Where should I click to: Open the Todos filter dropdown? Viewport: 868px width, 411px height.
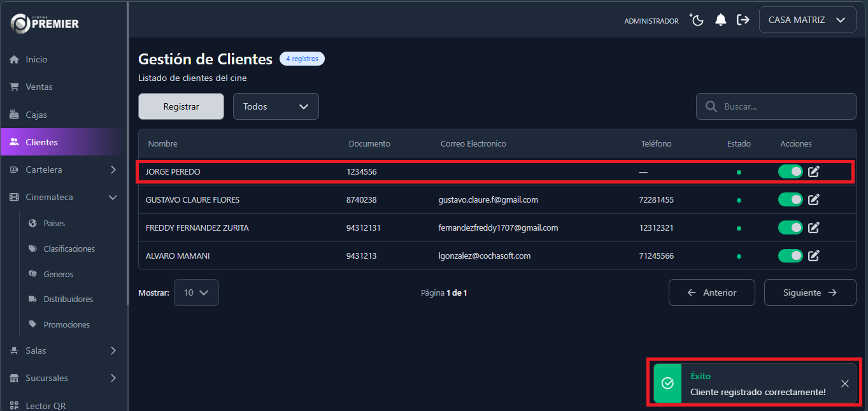(276, 107)
